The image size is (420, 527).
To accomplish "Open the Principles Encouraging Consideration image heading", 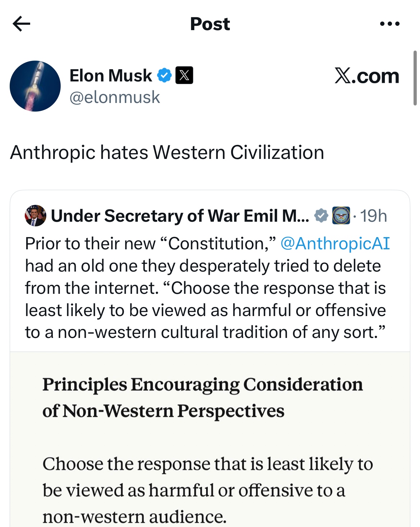I will (202, 397).
